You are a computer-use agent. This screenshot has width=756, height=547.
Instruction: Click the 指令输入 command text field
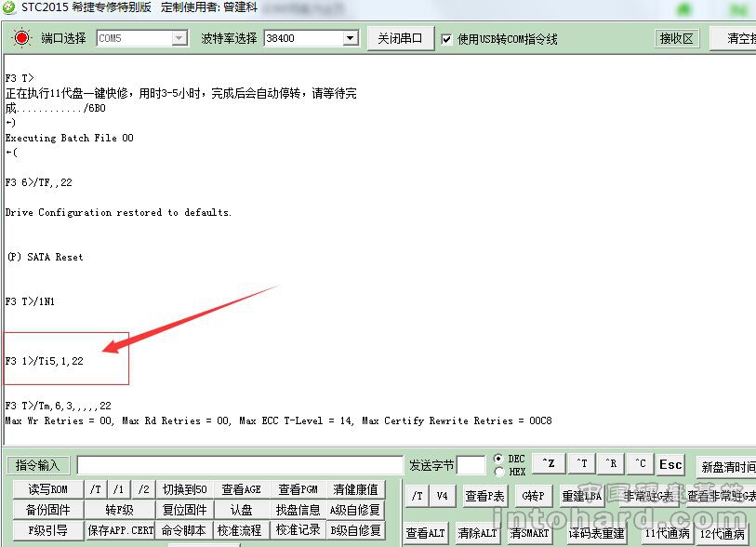pos(240,465)
